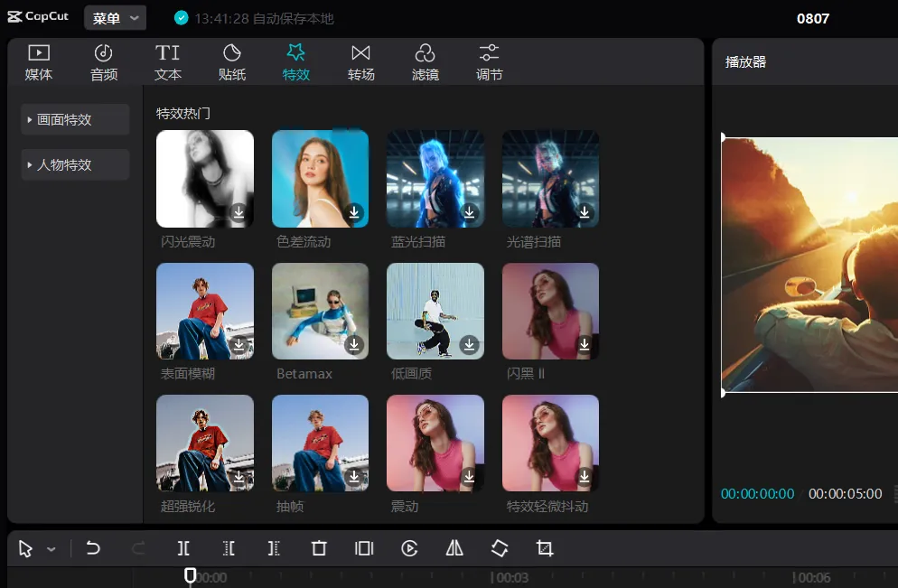898x588 pixels.
Task: Select the 蓝光扫描 effect thumbnail
Action: (435, 179)
